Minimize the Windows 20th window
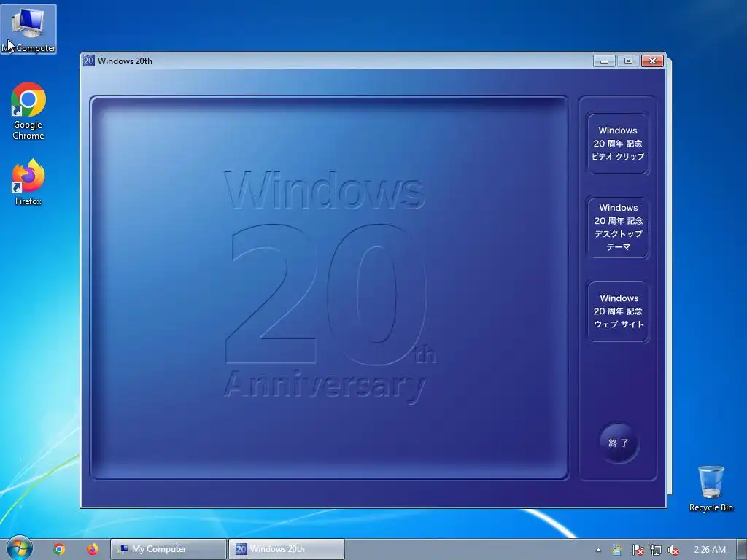This screenshot has height=560, width=747. coord(604,61)
